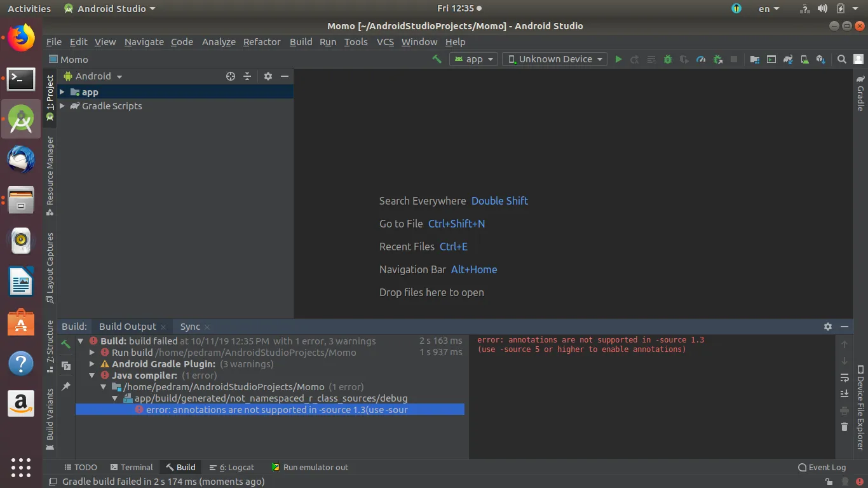Go to next item in build console
The height and width of the screenshot is (488, 868).
coord(844,361)
